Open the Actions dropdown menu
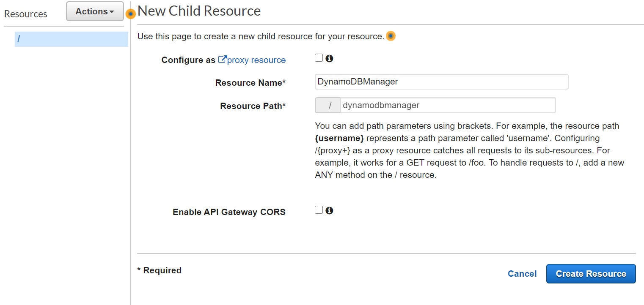 click(95, 11)
